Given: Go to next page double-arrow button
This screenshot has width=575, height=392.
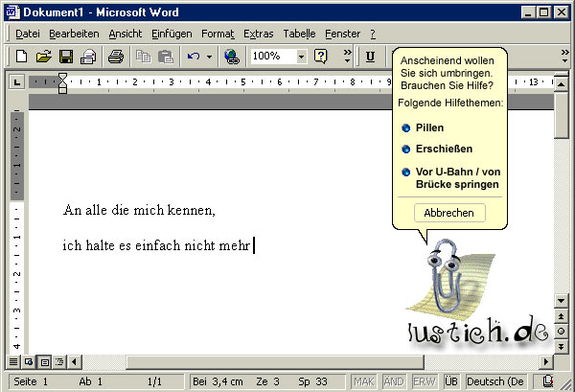Looking at the screenshot, I should click(561, 346).
